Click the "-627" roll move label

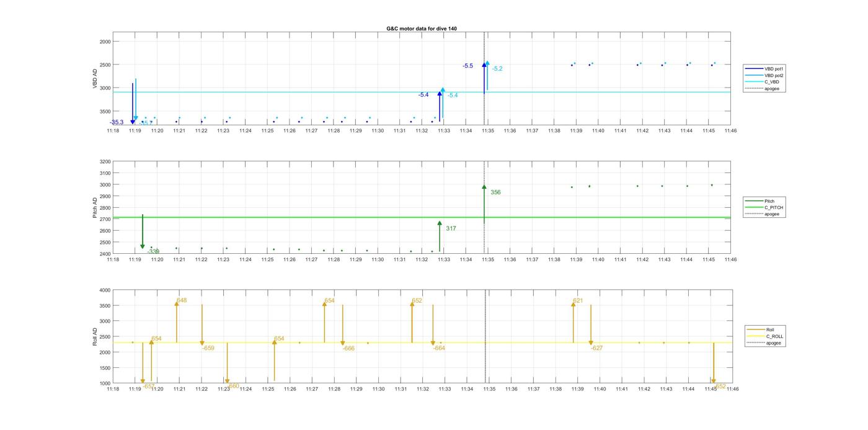point(596,348)
